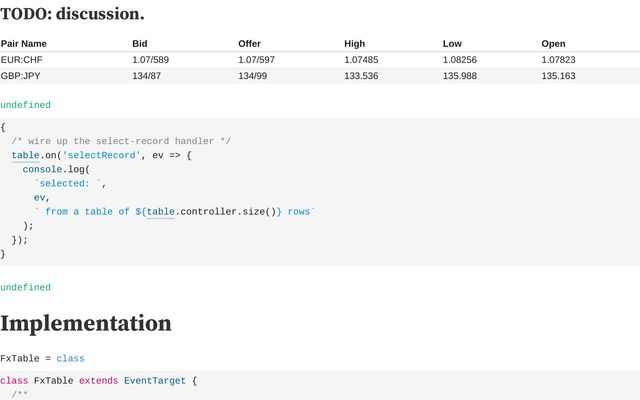Click the Pair Name column header
Viewport: 640px width, 400px height.
pyautogui.click(x=24, y=44)
